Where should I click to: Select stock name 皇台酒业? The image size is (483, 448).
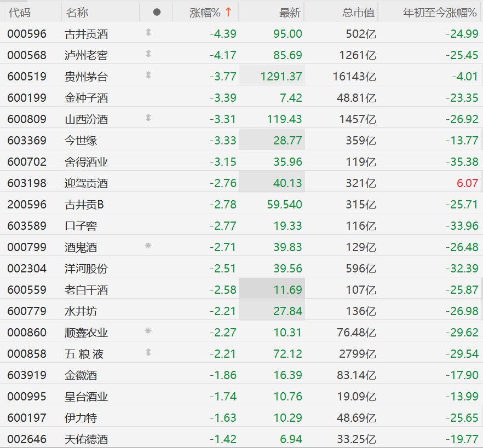[87, 396]
